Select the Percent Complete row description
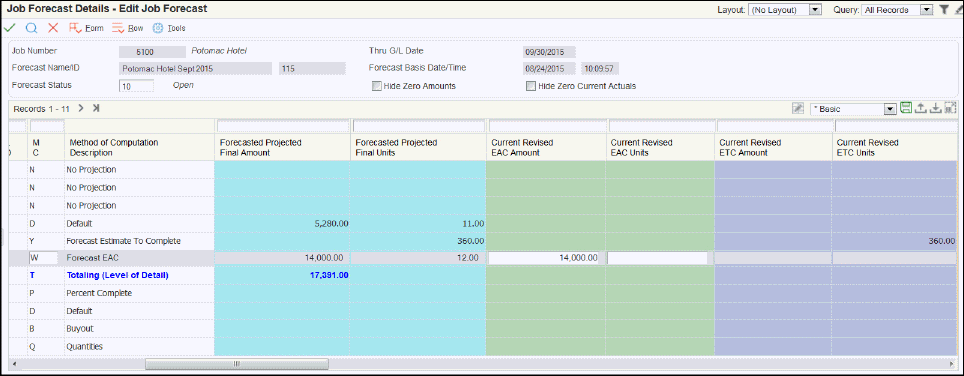964x376 pixels. click(x=98, y=293)
